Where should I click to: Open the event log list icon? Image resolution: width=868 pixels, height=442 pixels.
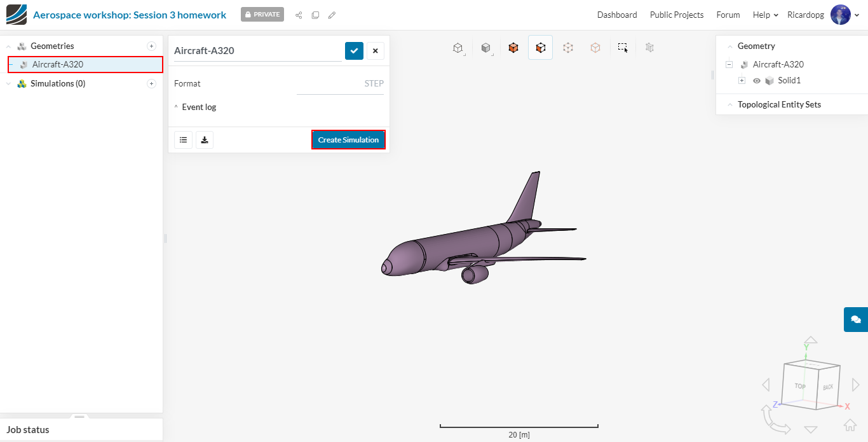(183, 140)
